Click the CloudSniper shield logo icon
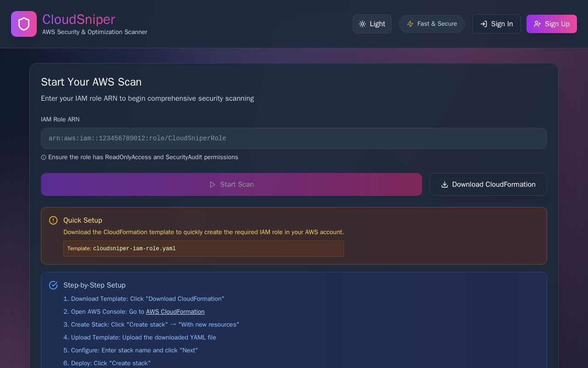The height and width of the screenshot is (368, 588). [x=24, y=24]
